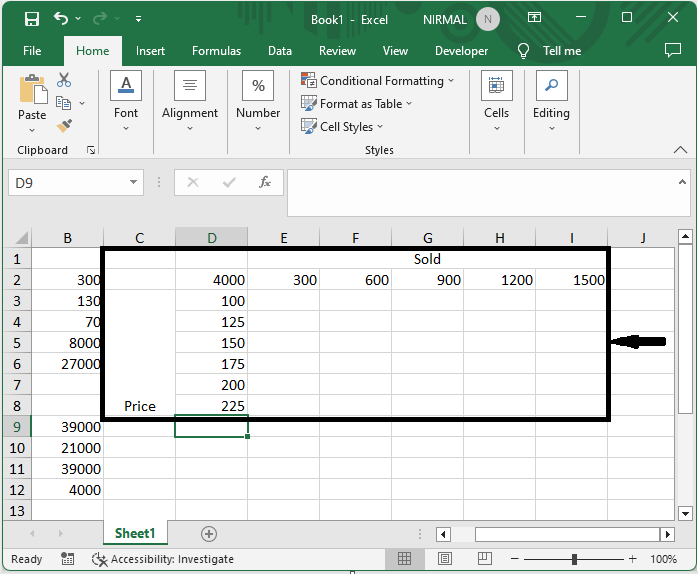This screenshot has width=698, height=574.
Task: Switch to Page Layout view
Action: [446, 559]
